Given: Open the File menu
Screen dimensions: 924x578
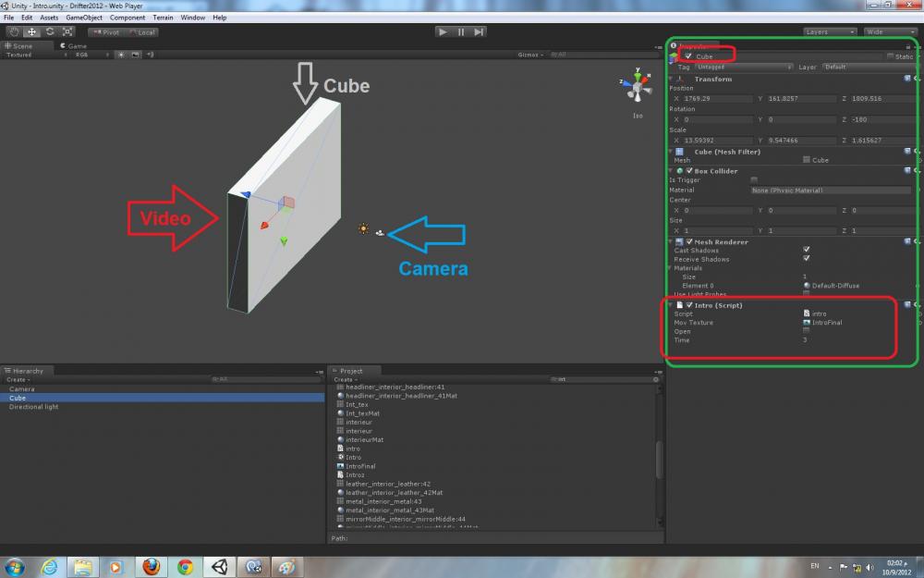Looking at the screenshot, I should click(9, 18).
